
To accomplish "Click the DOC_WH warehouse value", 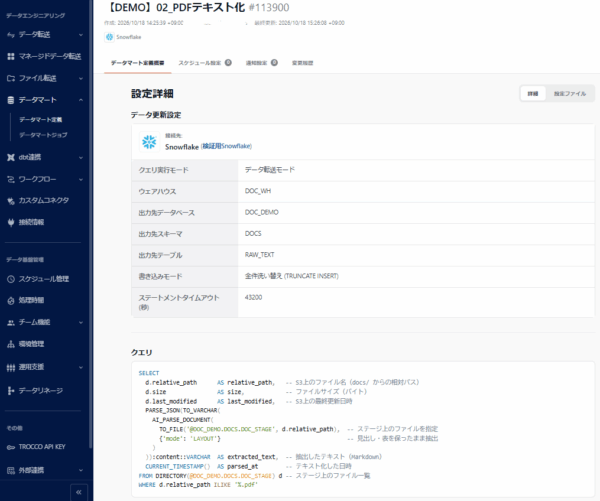I will [258, 191].
